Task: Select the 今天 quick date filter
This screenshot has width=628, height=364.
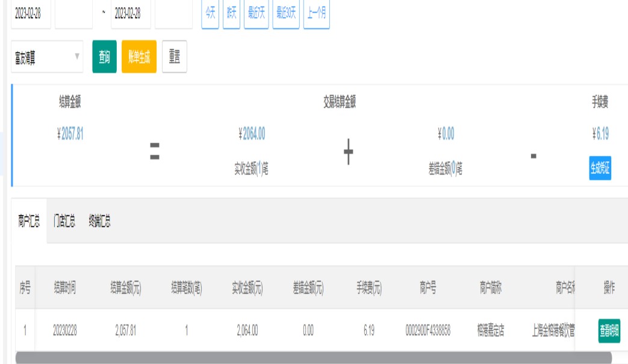Action: coord(210,14)
